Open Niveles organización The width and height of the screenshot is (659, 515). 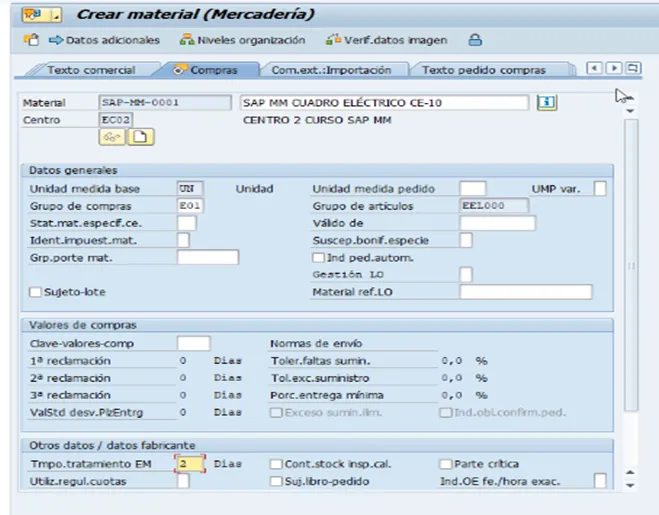[242, 40]
